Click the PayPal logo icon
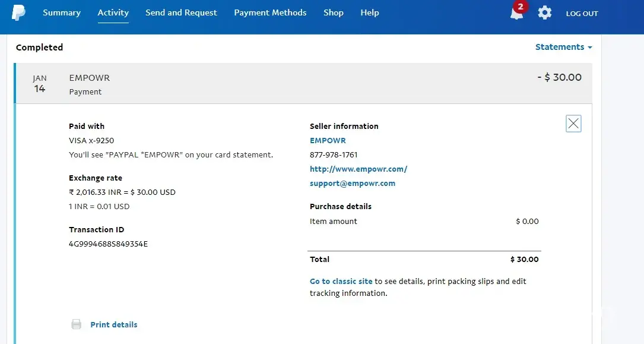The height and width of the screenshot is (344, 644). click(18, 12)
